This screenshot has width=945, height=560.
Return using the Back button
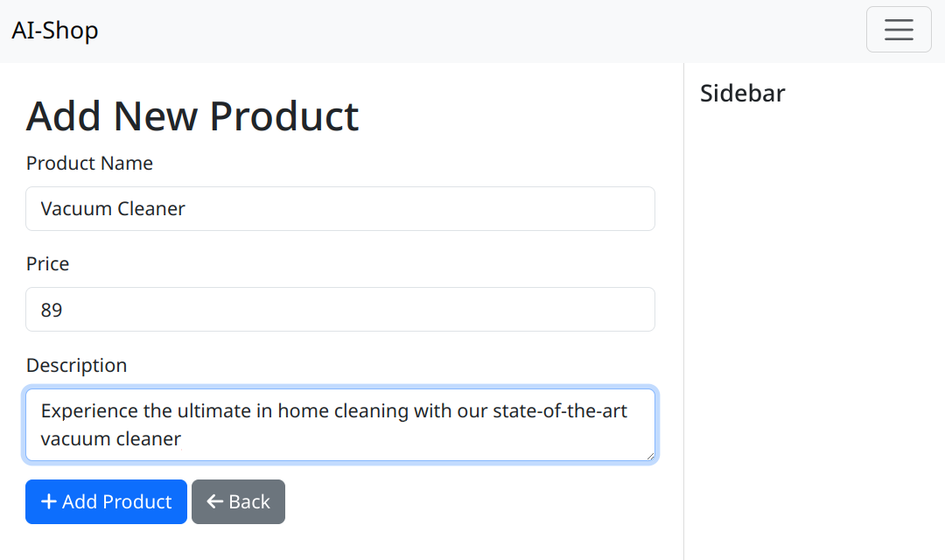coord(238,501)
